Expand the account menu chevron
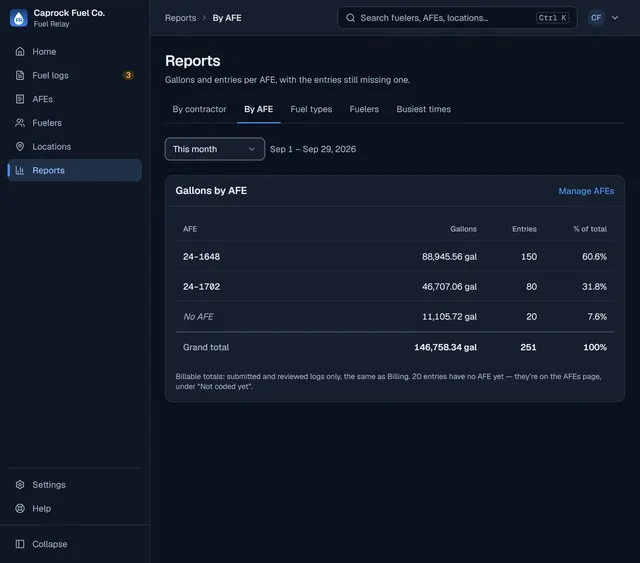 click(615, 18)
